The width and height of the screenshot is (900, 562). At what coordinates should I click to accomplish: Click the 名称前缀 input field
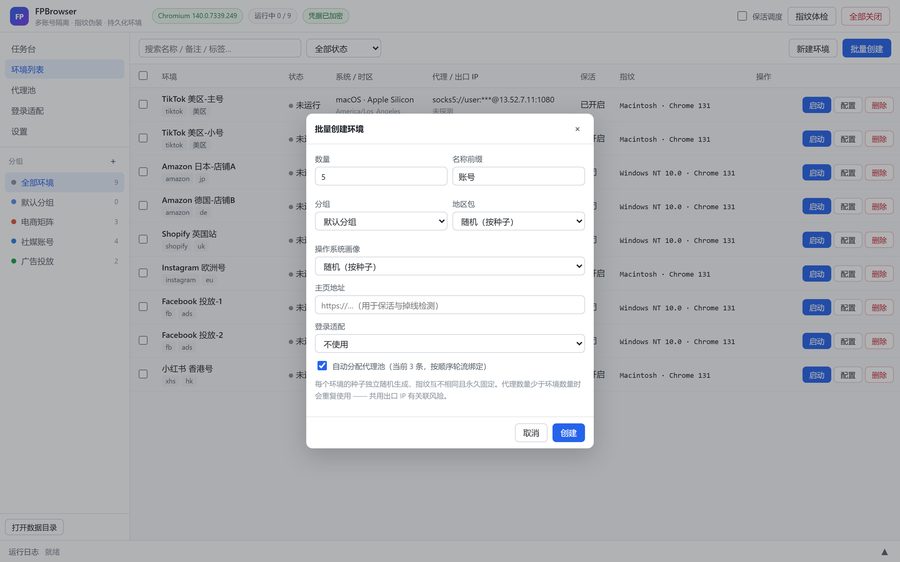pos(518,176)
